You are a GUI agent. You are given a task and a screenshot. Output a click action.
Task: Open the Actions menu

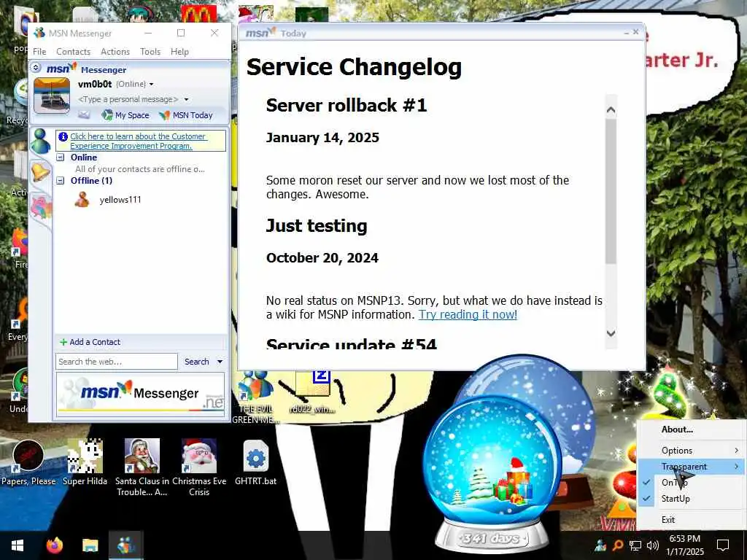pos(115,52)
